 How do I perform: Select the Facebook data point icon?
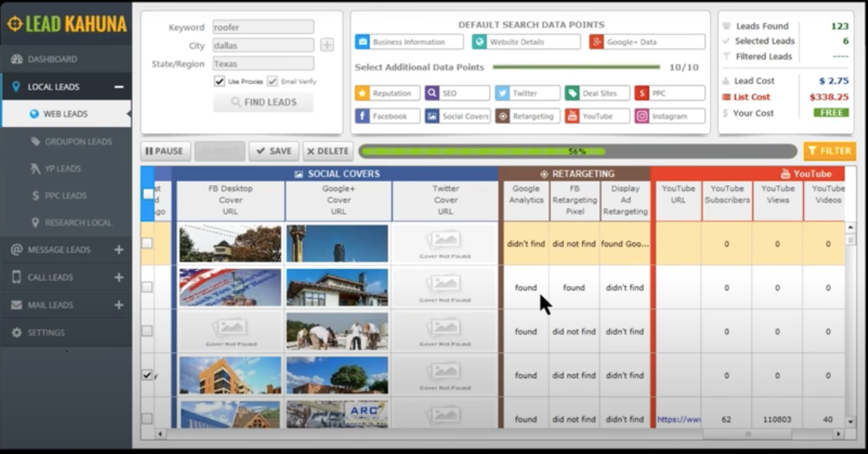click(x=363, y=116)
